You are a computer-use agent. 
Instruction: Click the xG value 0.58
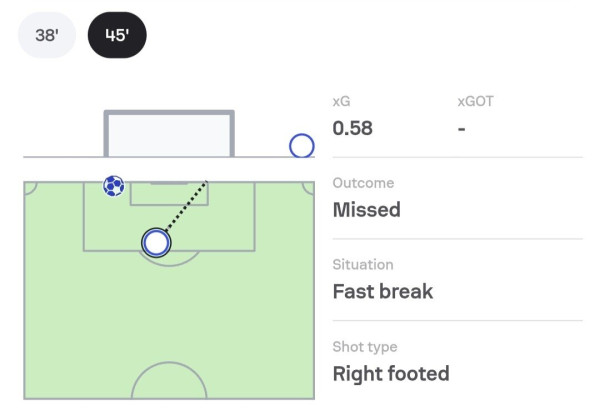pyautogui.click(x=352, y=129)
